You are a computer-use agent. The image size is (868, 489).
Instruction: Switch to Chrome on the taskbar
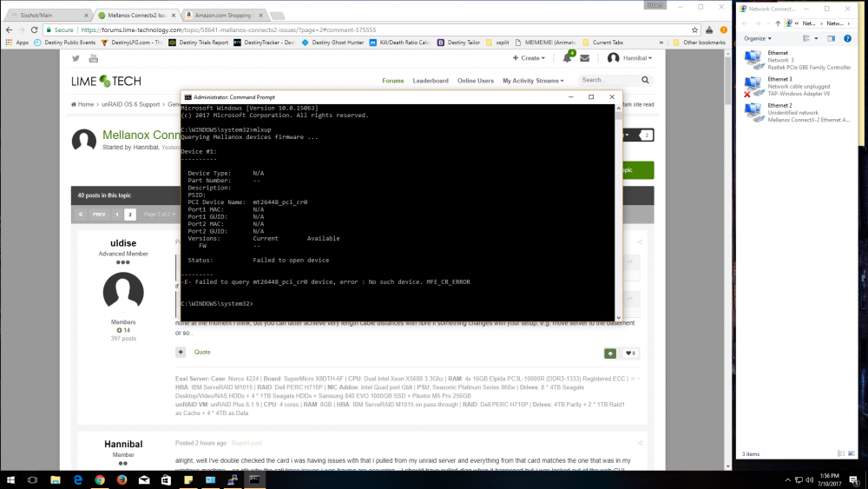[100, 480]
